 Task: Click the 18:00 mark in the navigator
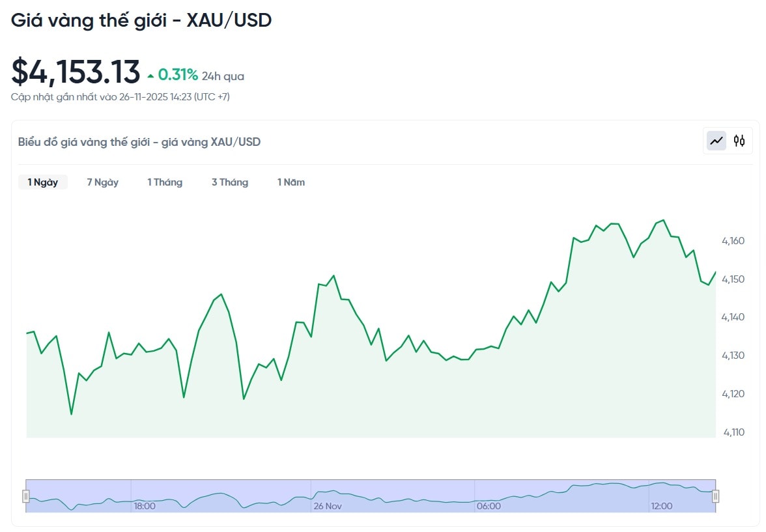144,506
